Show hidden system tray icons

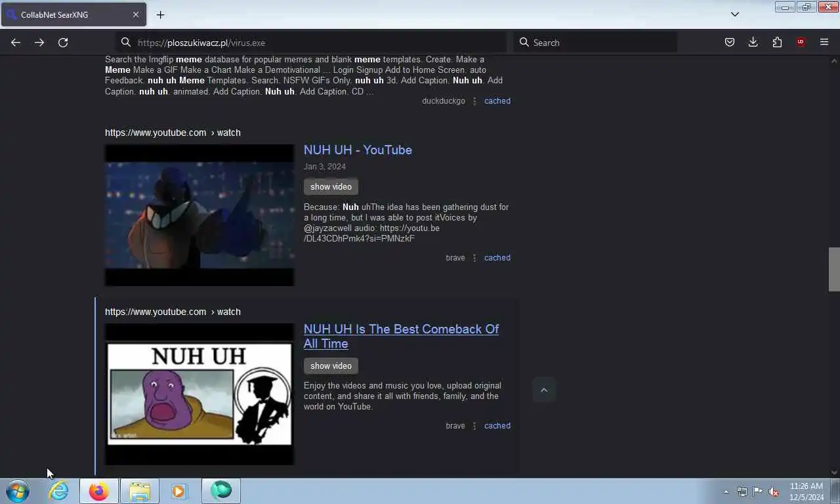pos(726,492)
